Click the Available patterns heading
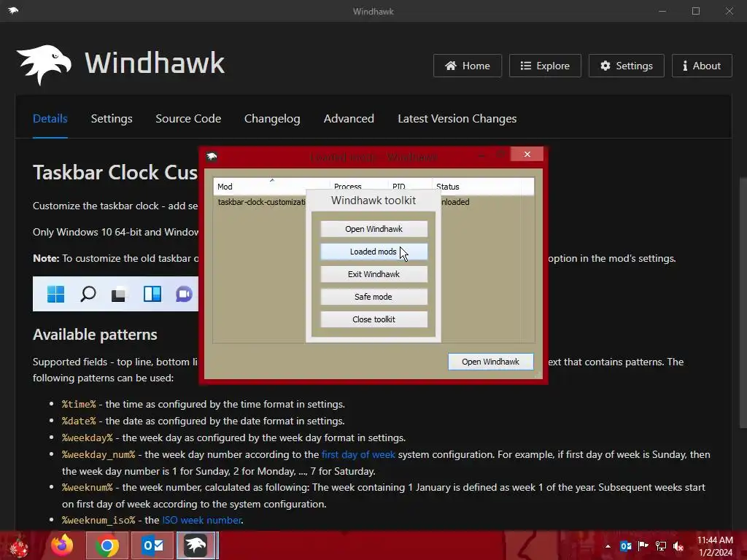Viewport: 747px width, 560px height. [x=95, y=334]
